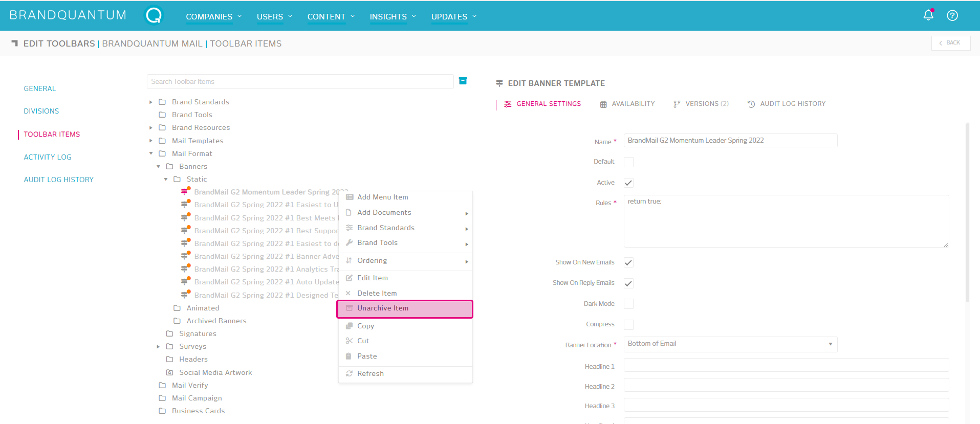Switch to the Availability tab
Viewport: 980px width, 424px height.
pyautogui.click(x=627, y=104)
